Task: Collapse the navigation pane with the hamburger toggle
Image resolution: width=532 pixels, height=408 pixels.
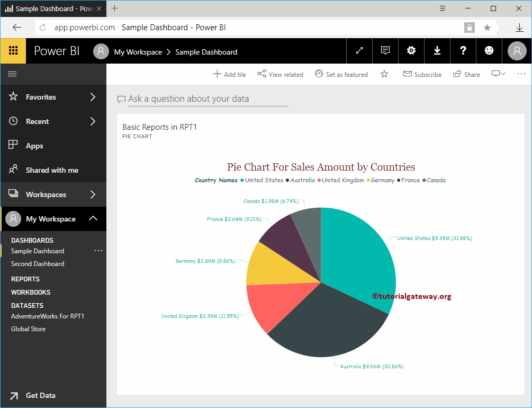Action: (13, 74)
